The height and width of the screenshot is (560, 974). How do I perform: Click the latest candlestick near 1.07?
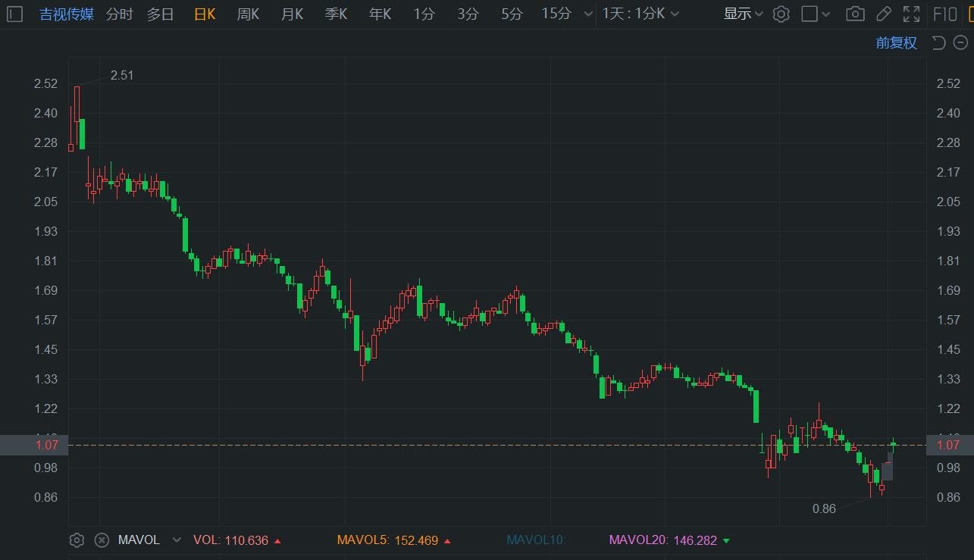click(x=894, y=445)
